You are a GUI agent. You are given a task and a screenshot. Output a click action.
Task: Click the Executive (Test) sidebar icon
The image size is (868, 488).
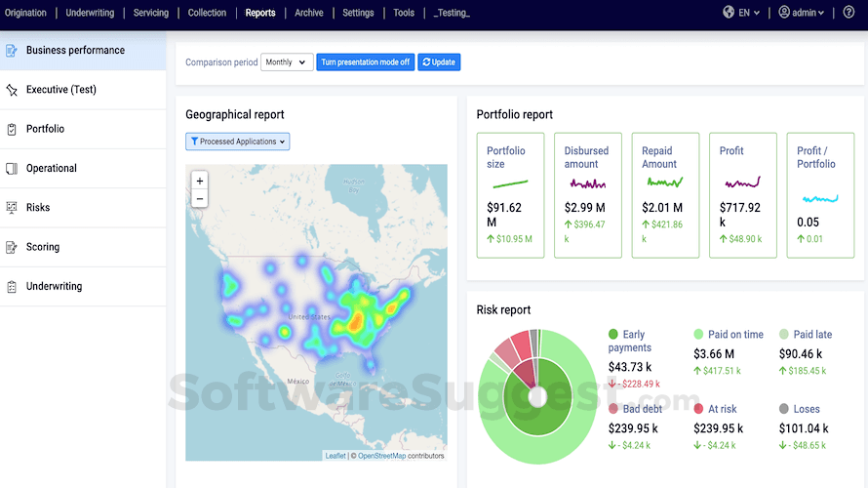pyautogui.click(x=12, y=90)
